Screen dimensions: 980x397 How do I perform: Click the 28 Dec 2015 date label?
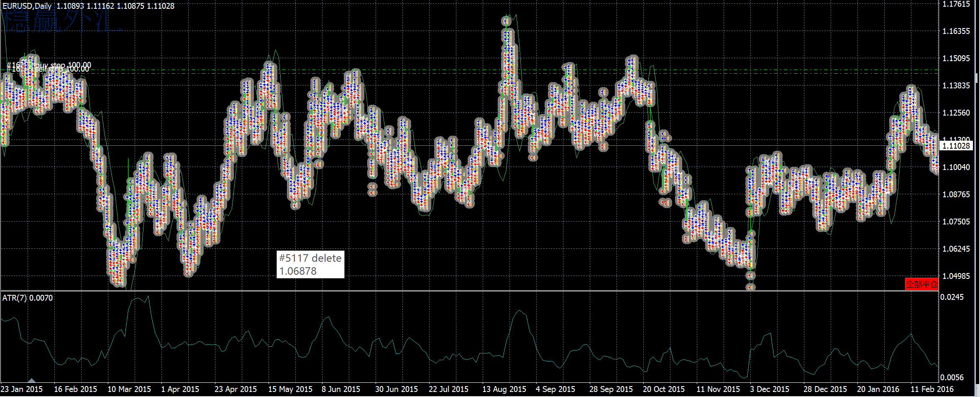(825, 389)
